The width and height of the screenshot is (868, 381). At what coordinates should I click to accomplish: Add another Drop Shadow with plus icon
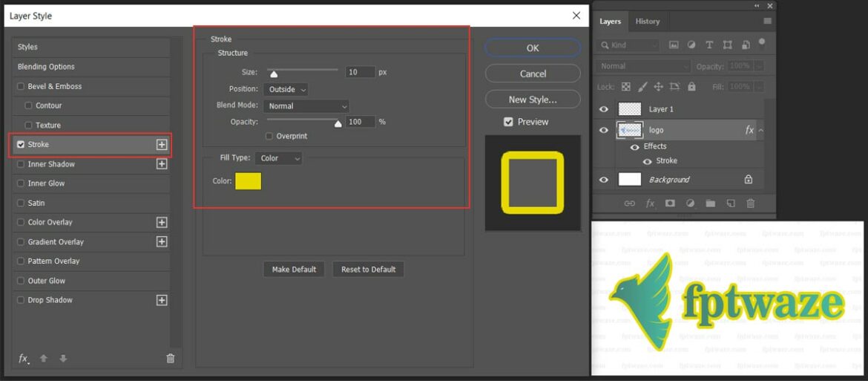coord(162,300)
